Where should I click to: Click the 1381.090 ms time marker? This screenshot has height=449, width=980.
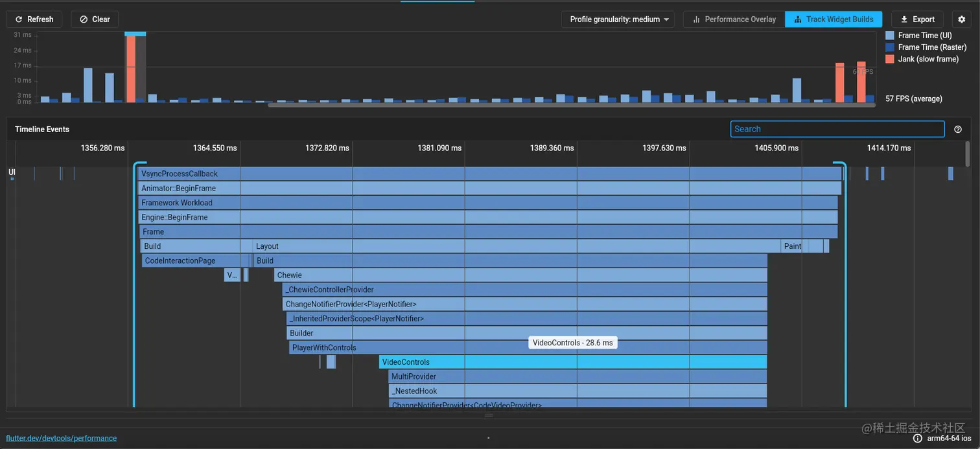click(x=439, y=148)
